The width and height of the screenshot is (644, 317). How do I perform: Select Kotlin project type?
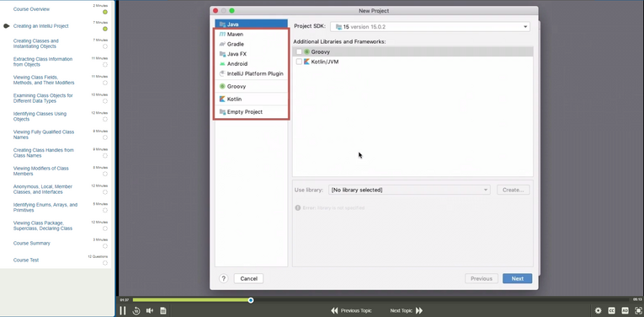pos(251,99)
